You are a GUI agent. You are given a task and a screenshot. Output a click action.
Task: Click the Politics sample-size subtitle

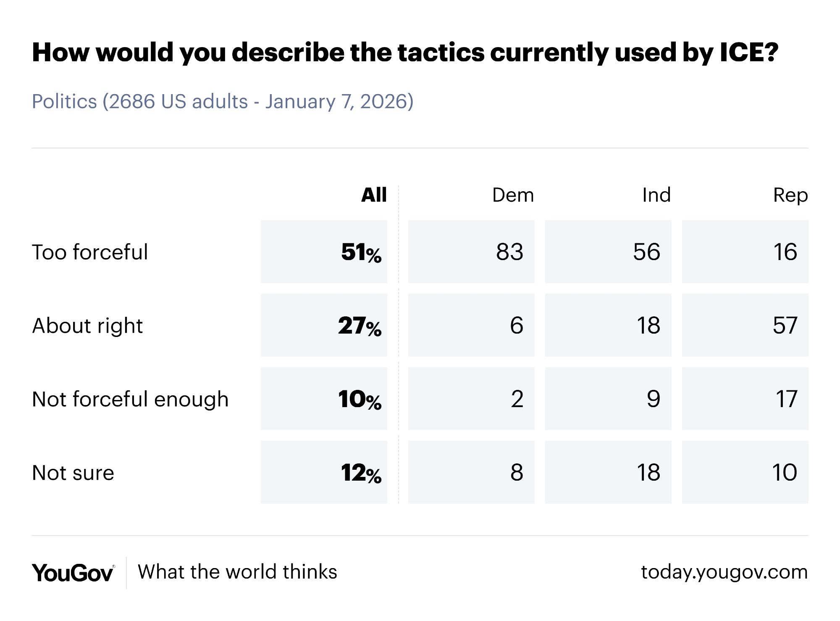(223, 102)
